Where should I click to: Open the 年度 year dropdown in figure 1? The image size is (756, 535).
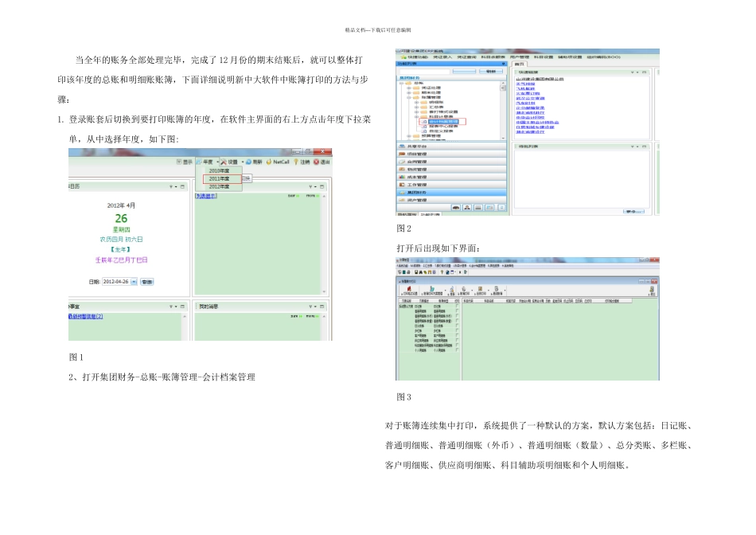click(x=208, y=162)
